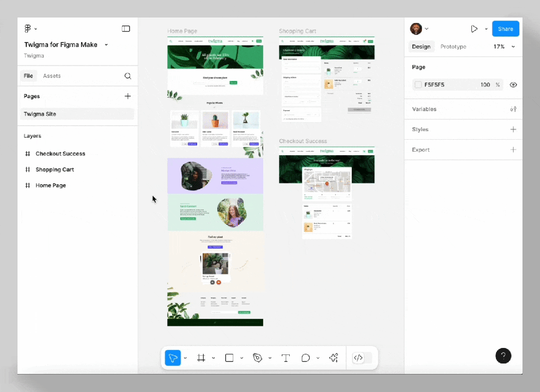The height and width of the screenshot is (392, 540).
Task: Switch to the Assets tab
Action: tap(52, 76)
